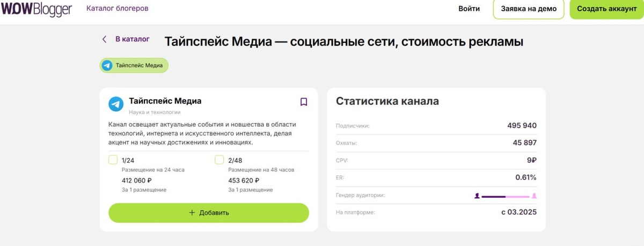Click the Telegram icon in Тайпспейс Медиа chip

pos(107,66)
